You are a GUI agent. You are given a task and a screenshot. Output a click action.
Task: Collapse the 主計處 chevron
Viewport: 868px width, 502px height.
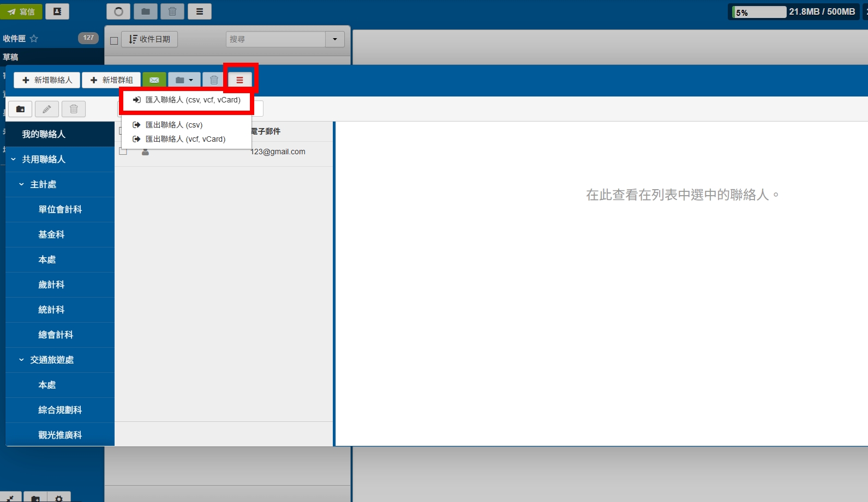click(x=21, y=184)
